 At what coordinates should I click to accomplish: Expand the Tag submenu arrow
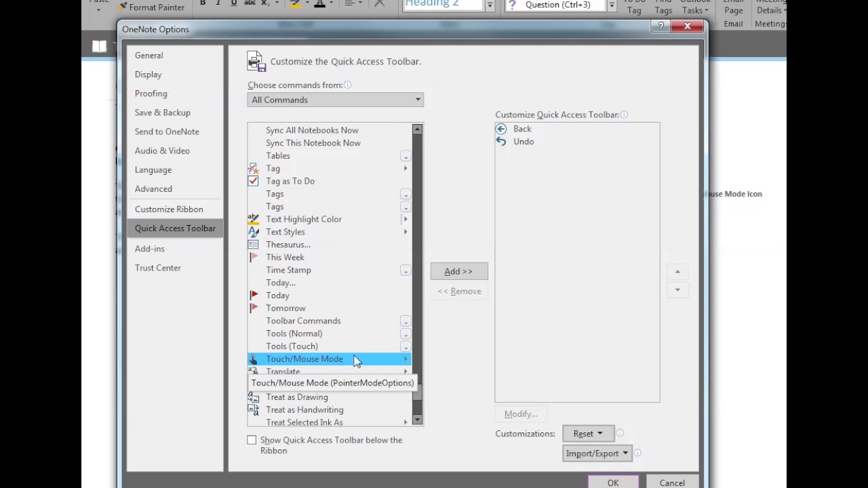[406, 168]
